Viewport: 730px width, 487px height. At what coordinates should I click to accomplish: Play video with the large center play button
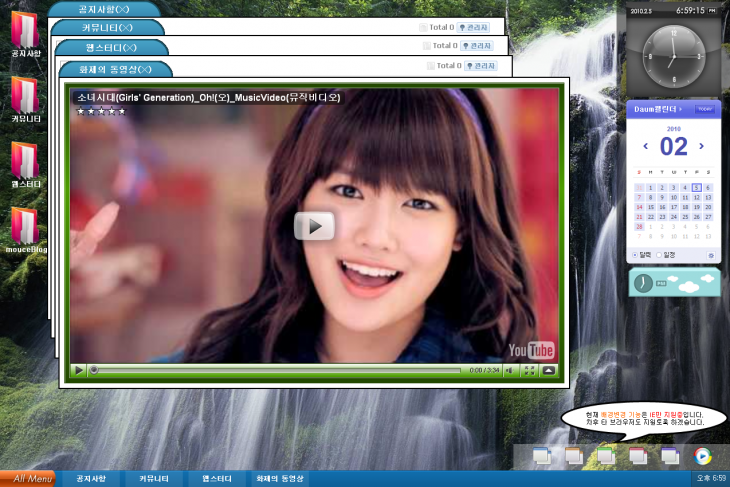[x=314, y=226]
